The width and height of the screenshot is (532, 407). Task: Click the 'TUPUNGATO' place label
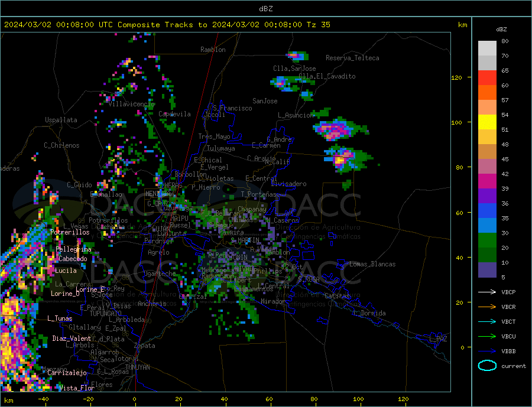[106, 314]
